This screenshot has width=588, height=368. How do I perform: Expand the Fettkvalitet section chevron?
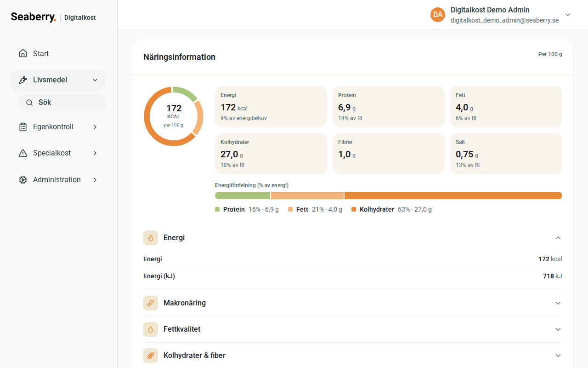pos(558,329)
